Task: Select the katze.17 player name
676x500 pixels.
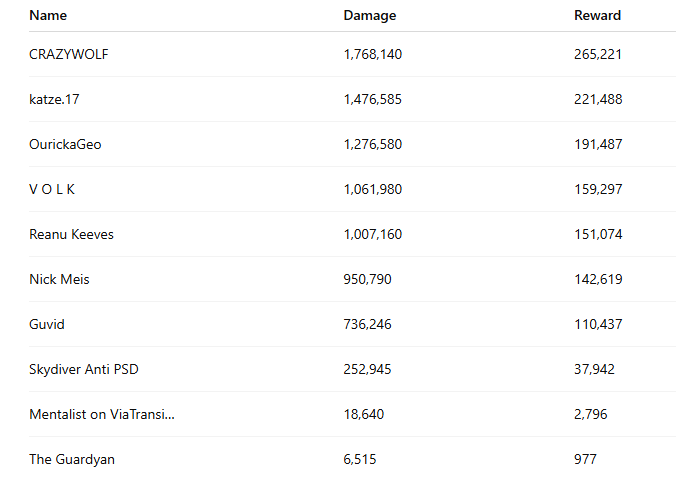Action: pyautogui.click(x=54, y=99)
